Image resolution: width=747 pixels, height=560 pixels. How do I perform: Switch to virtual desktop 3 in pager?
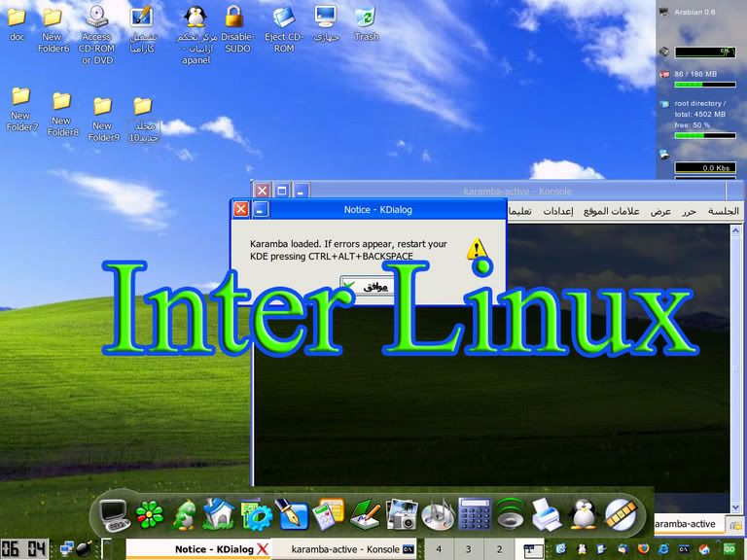tap(468, 549)
